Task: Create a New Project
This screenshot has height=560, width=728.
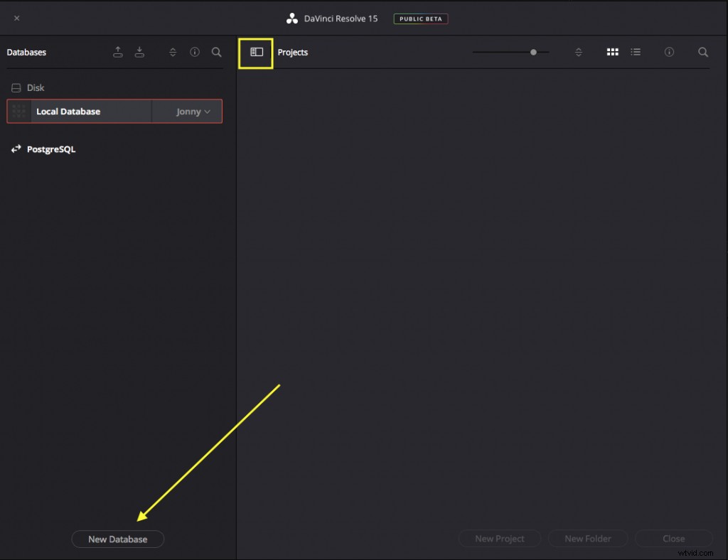Action: click(500, 538)
